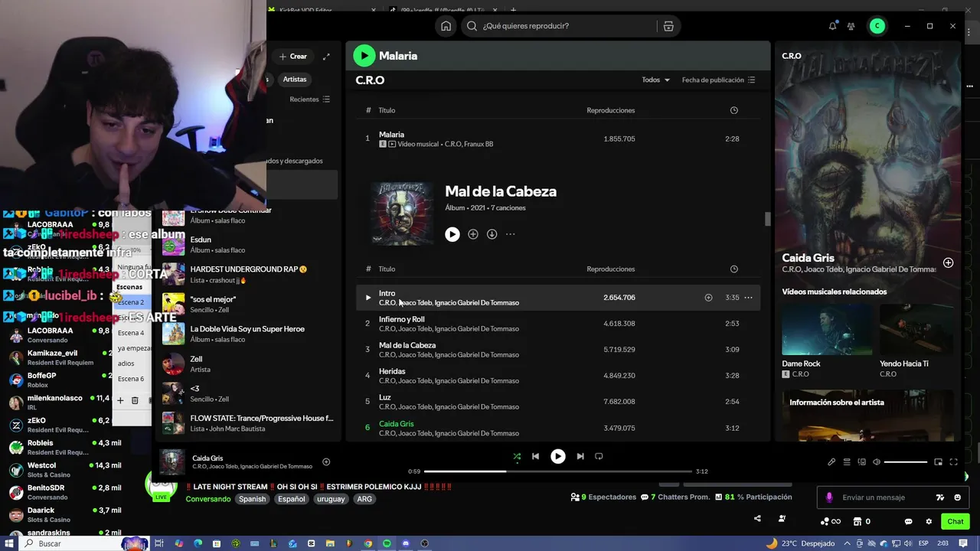Play the Mal de la Cabeza album
The width and height of the screenshot is (980, 551).
452,234
